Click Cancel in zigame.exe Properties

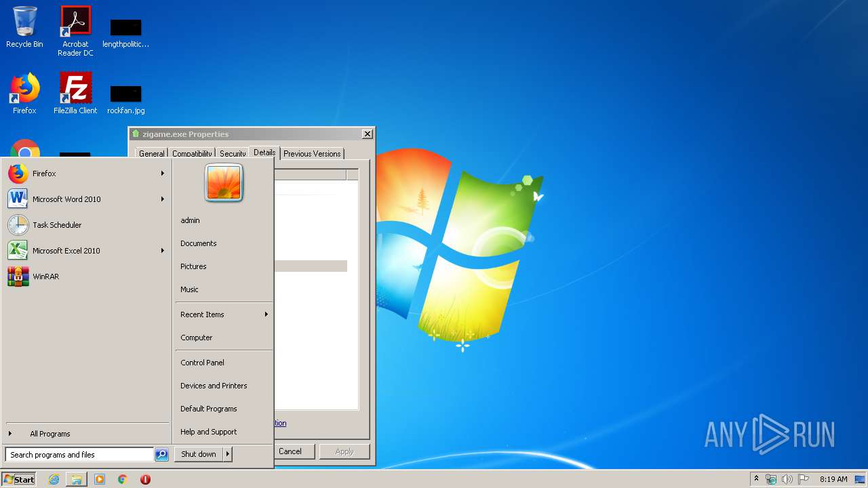tap(294, 451)
